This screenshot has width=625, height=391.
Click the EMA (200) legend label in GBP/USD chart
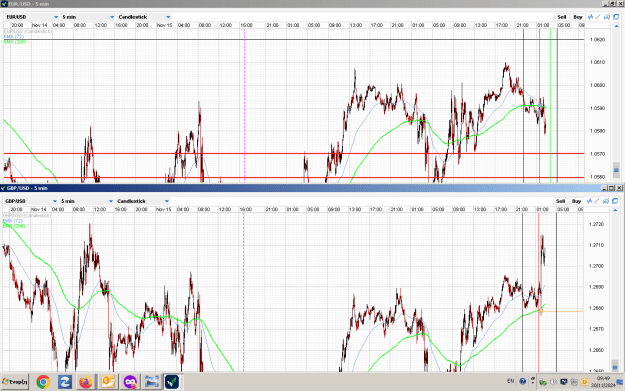point(14,226)
